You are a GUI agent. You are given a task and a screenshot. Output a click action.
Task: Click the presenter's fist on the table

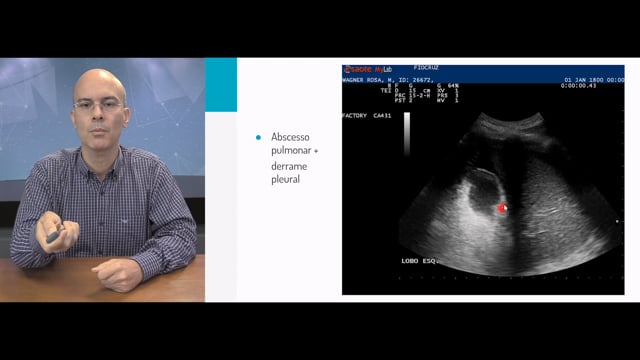[x=117, y=274]
